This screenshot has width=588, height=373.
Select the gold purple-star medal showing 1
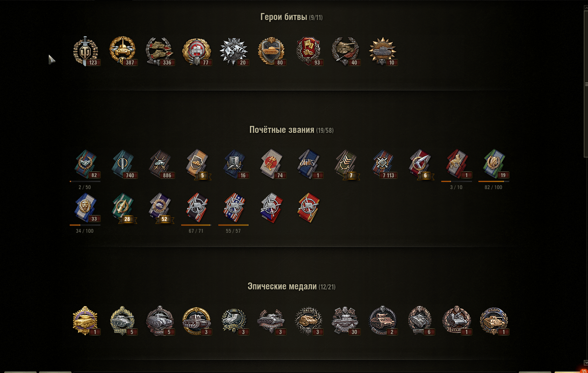[86, 321]
